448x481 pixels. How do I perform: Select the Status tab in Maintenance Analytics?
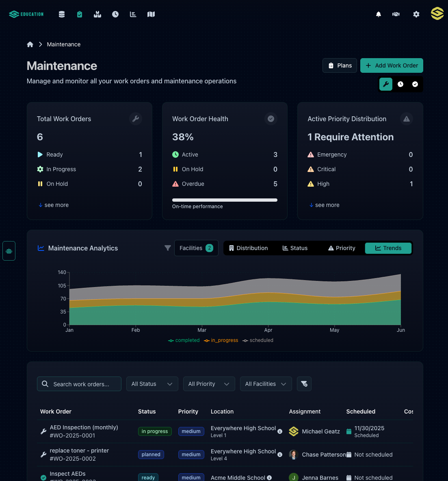(295, 248)
